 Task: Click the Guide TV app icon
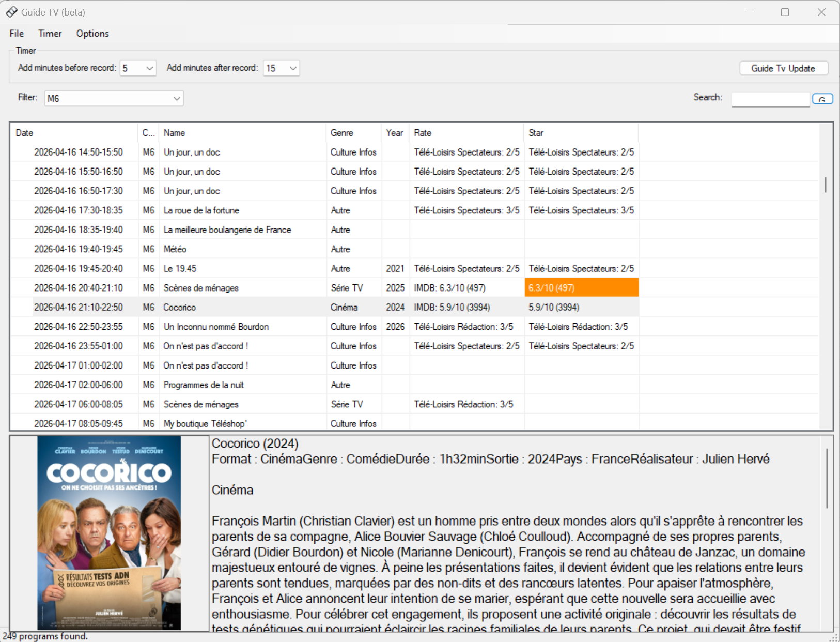(x=11, y=12)
